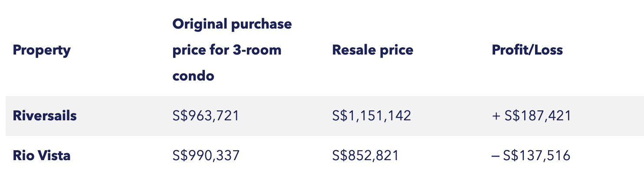This screenshot has width=644, height=187.
Task: Select the Rio Vista loss value S$137,516
Action: pyautogui.click(x=536, y=155)
